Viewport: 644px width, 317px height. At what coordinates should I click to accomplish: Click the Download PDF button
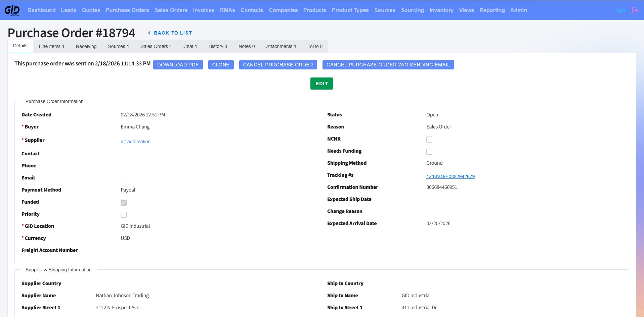(178, 65)
